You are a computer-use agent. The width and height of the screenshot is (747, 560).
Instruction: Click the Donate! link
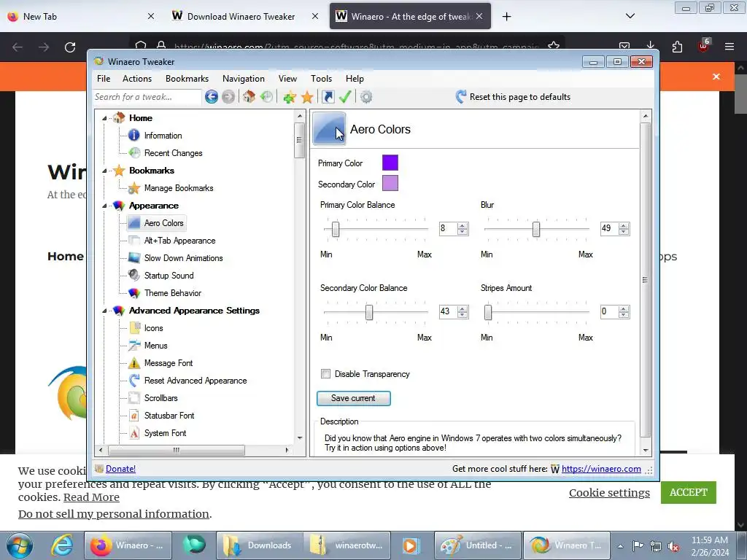pos(120,469)
